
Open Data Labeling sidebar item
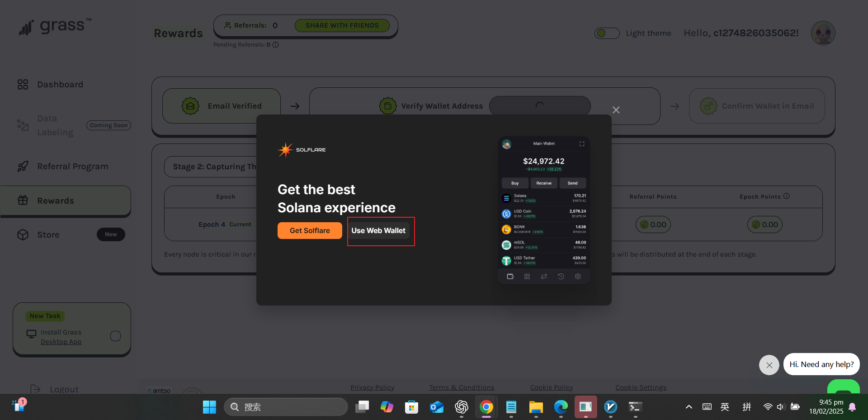55,125
